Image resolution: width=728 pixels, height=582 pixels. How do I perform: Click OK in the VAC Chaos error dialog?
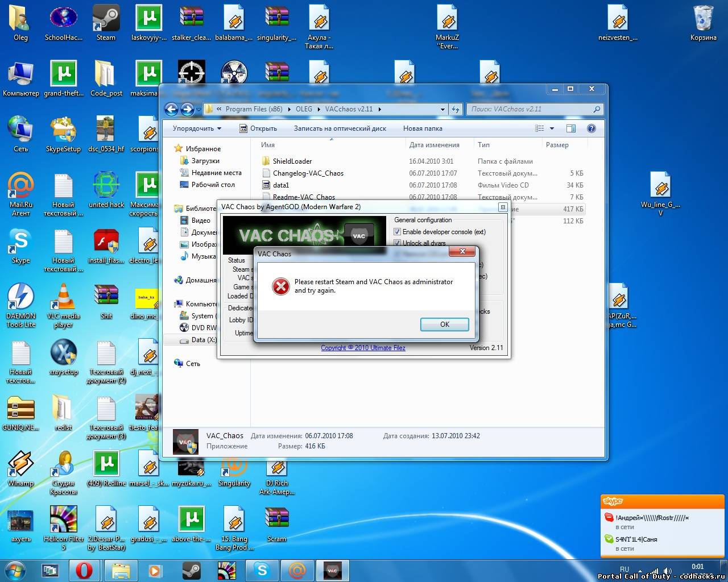[x=445, y=325]
